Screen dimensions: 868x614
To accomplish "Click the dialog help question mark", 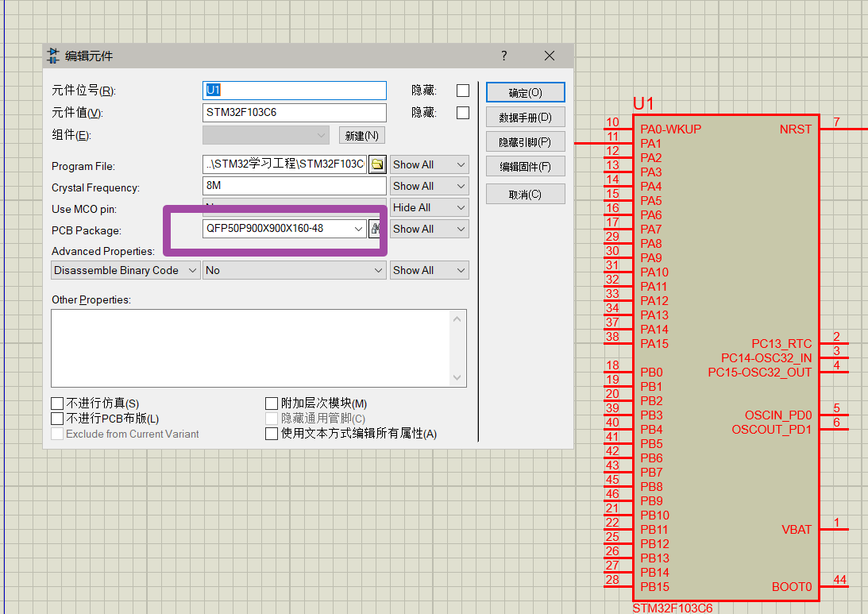I will pos(503,56).
